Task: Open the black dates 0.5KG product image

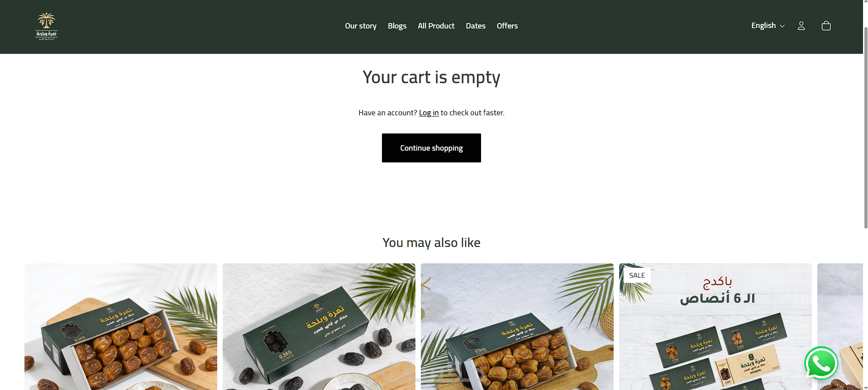Action: [x=319, y=327]
